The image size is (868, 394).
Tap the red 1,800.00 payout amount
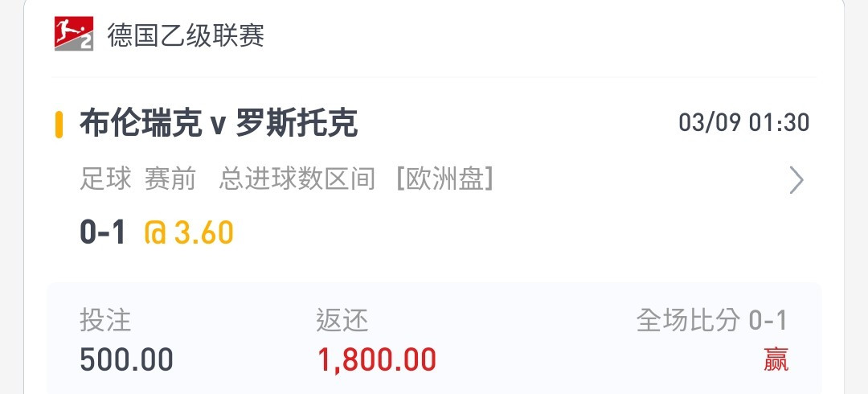(376, 360)
